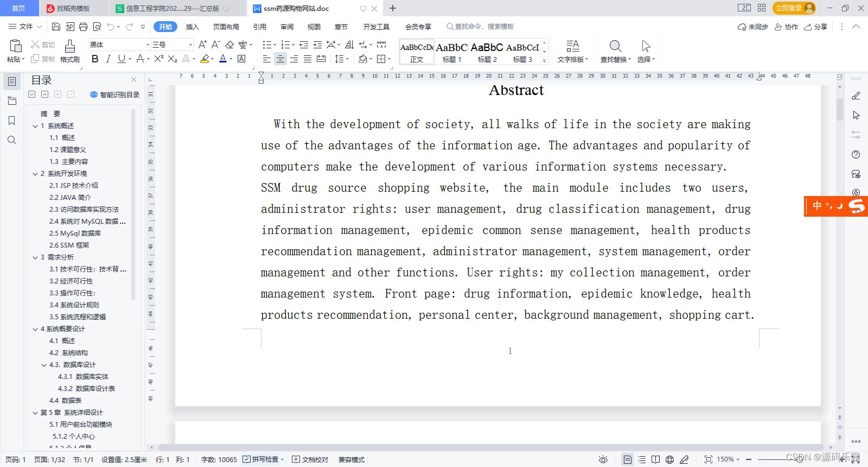Collapse the '2 系统开发环境' outline section

pos(35,174)
